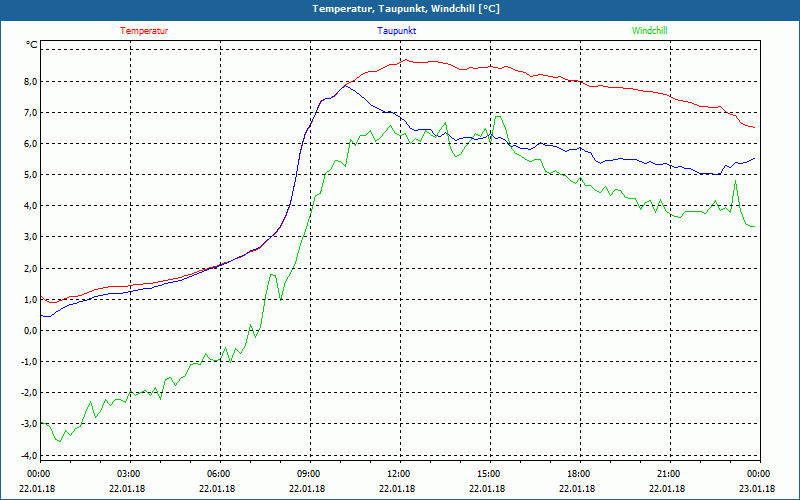Viewport: 800px width, 500px height.
Task: Click the '09:00' time label
Action: [x=310, y=474]
